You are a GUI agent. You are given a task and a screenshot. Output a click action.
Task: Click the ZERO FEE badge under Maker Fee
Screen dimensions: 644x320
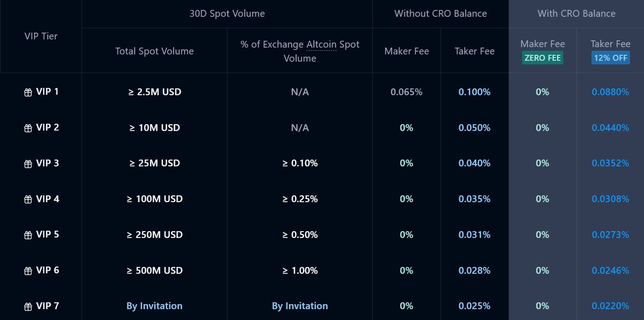(x=542, y=58)
